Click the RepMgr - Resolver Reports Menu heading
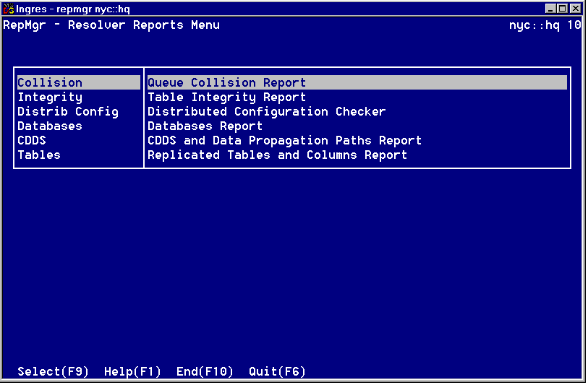The image size is (588, 385). [111, 25]
